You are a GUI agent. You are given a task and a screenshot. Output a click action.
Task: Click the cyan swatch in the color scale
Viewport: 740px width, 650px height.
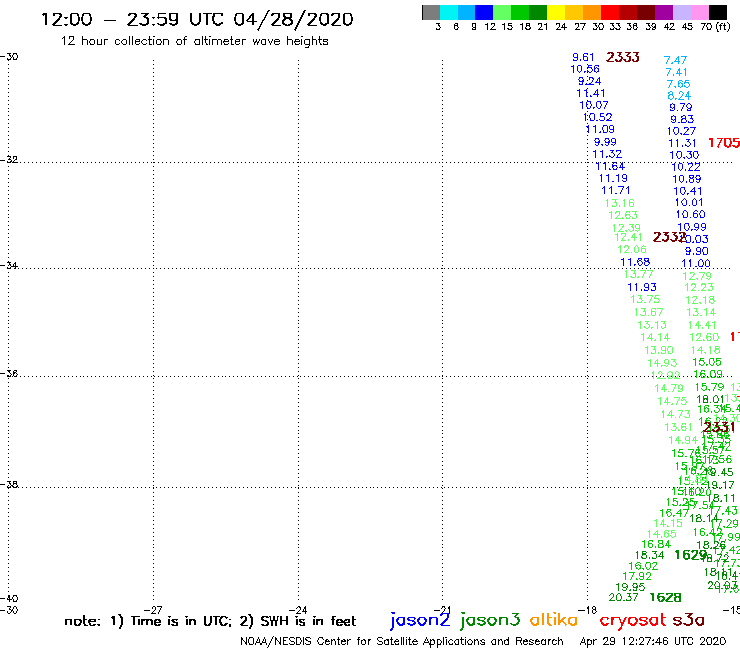[449, 12]
